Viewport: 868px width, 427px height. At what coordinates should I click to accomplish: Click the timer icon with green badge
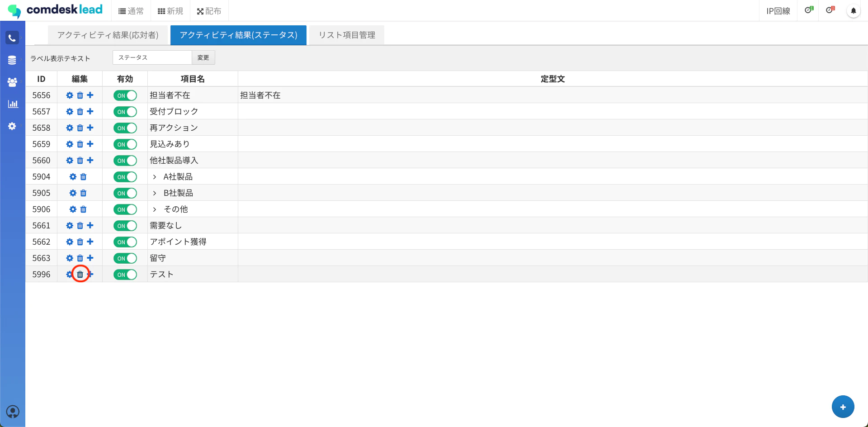click(x=809, y=9)
